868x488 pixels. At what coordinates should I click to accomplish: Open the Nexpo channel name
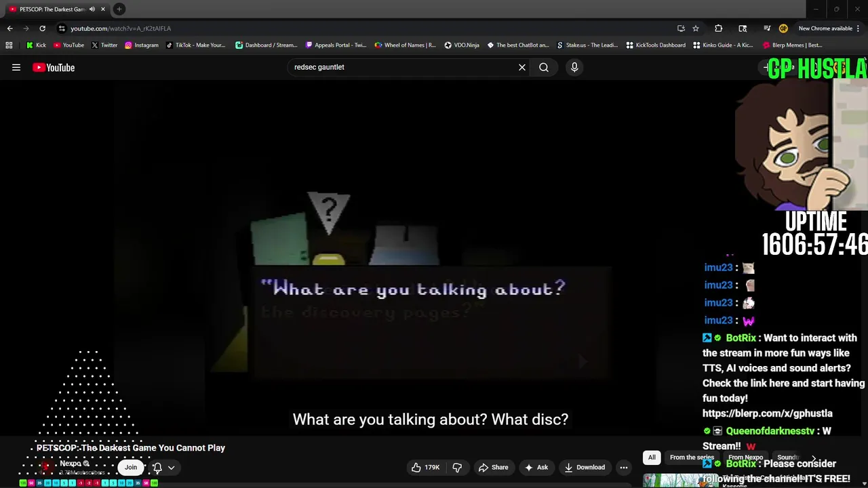[x=71, y=464]
